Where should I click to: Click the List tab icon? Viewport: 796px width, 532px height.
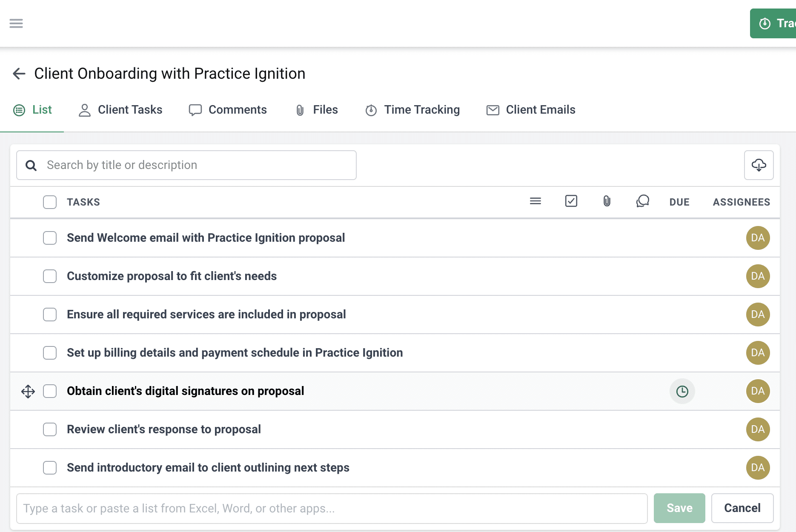pyautogui.click(x=19, y=110)
